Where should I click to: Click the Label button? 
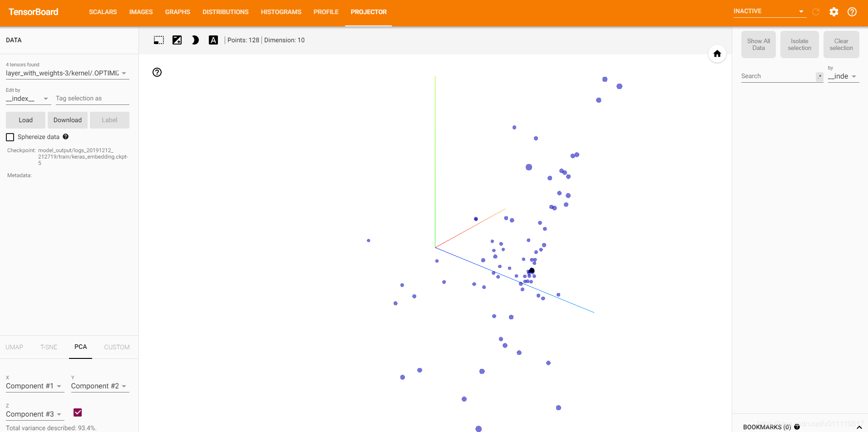pyautogui.click(x=109, y=120)
